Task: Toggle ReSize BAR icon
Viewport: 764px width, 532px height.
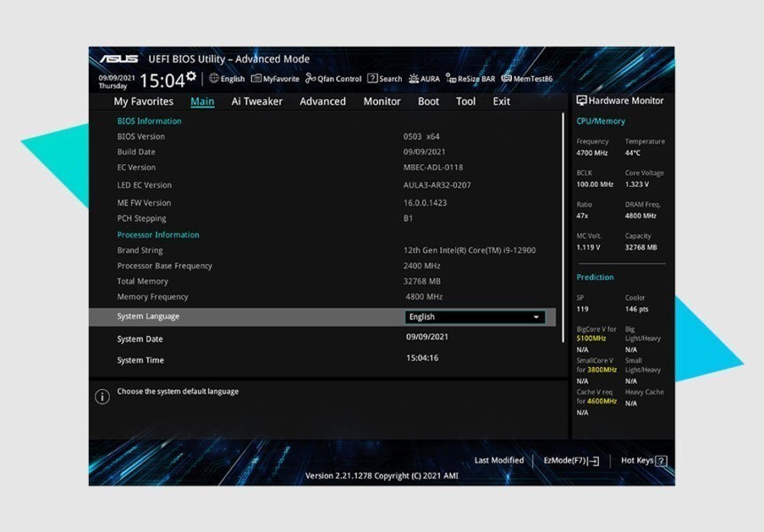Action: click(x=451, y=78)
